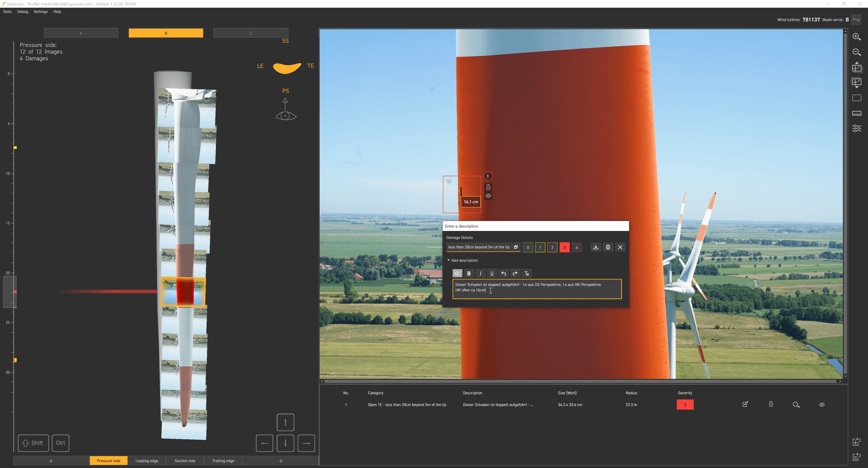The height and width of the screenshot is (468, 868).
Task: Open the Tools menu
Action: pos(7,12)
